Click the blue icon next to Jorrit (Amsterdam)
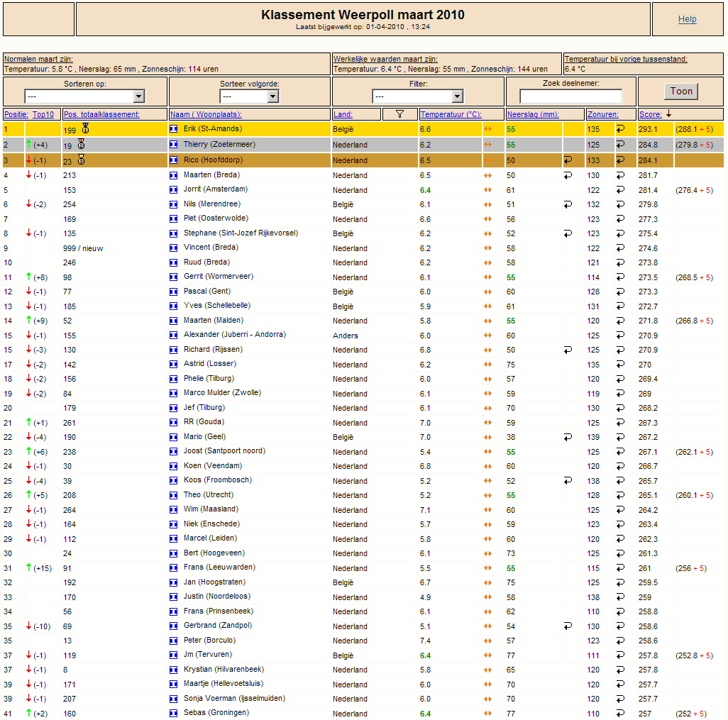The width and height of the screenshot is (728, 720). (174, 190)
